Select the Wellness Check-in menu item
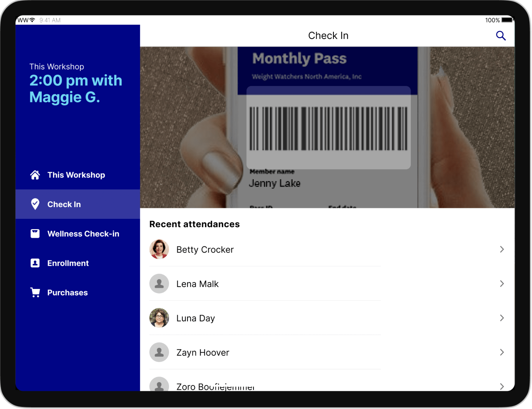Screen dimensions: 532x409 coord(83,234)
